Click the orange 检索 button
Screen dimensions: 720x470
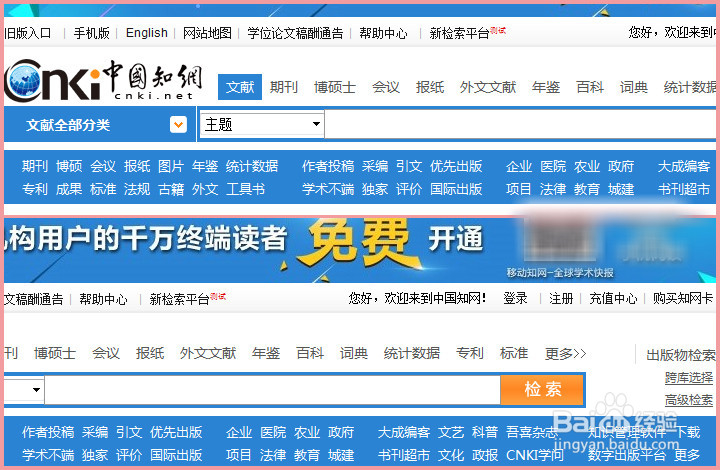pyautogui.click(x=542, y=389)
